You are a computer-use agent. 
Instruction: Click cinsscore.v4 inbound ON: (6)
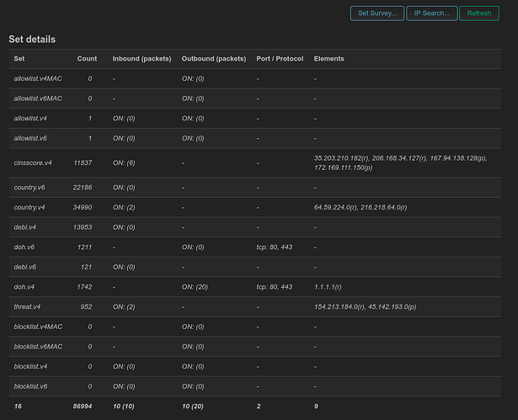(124, 162)
